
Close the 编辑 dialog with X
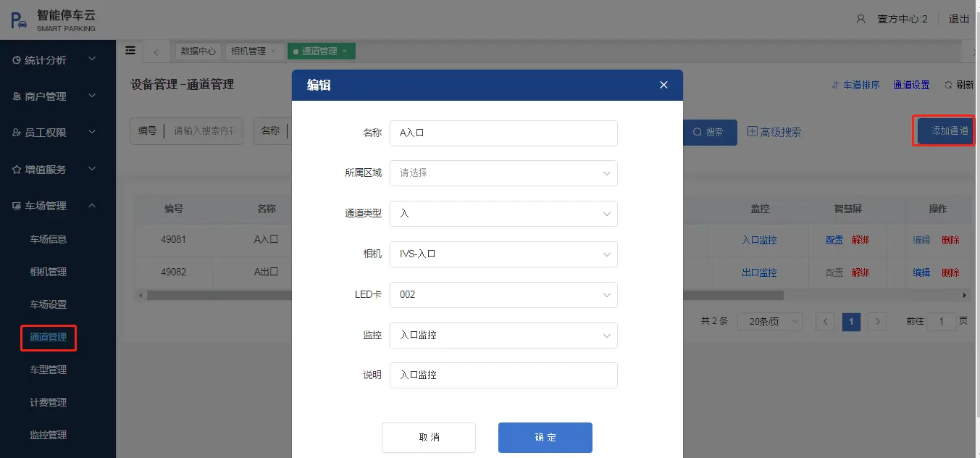(663, 85)
